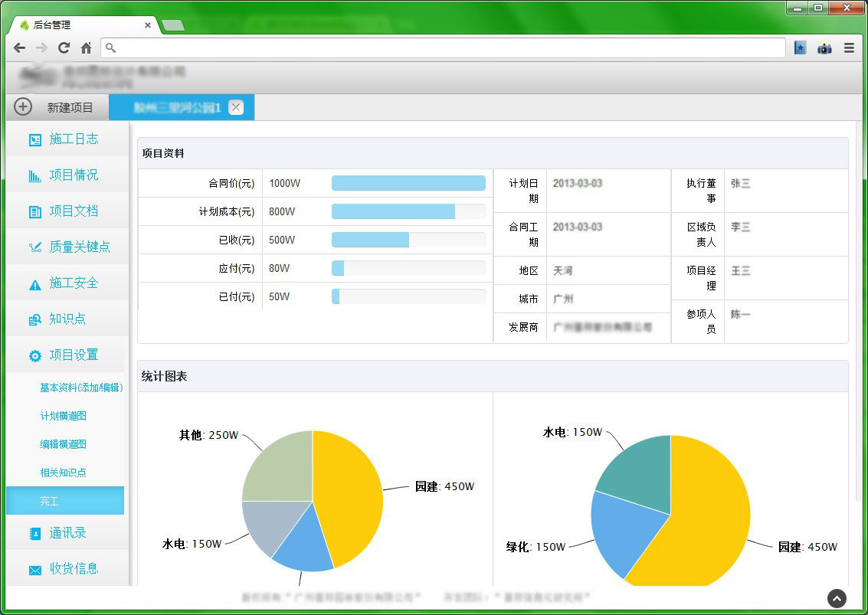Open 基本资料(添加/编辑) link
The height and width of the screenshot is (615, 868).
(x=81, y=388)
